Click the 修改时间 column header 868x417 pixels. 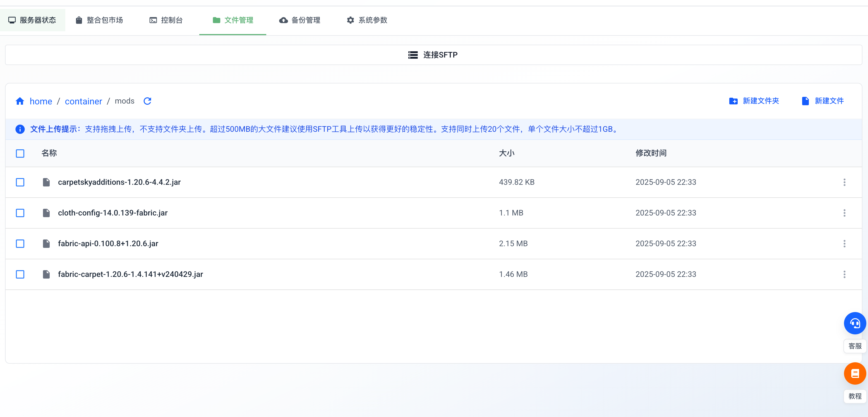click(651, 154)
